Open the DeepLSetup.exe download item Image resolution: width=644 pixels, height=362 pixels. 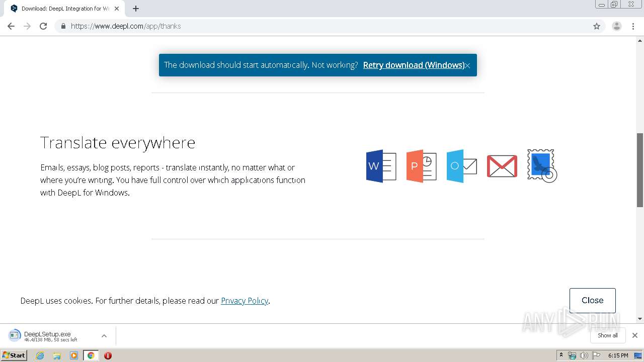(50, 336)
